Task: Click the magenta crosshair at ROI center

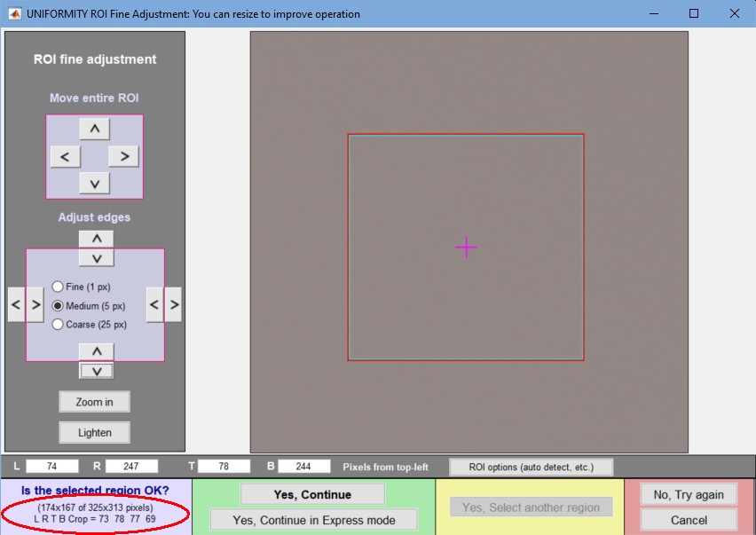Action: click(x=466, y=248)
